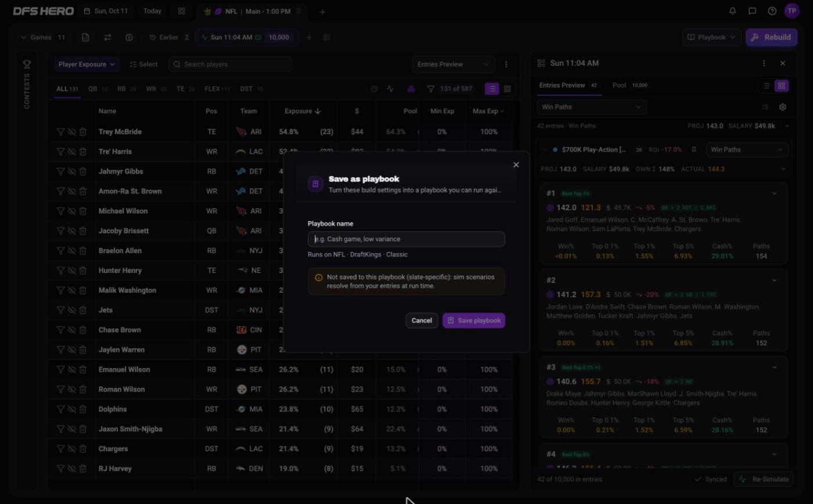Open the Entries Preview dropdown above the table
The image size is (813, 504).
click(454, 64)
